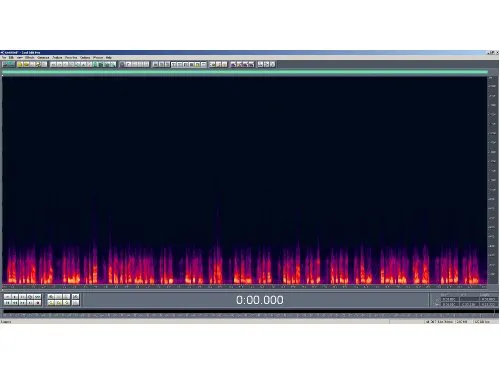The image size is (500, 375).
Task: Open the Help menu
Action: pos(109,58)
